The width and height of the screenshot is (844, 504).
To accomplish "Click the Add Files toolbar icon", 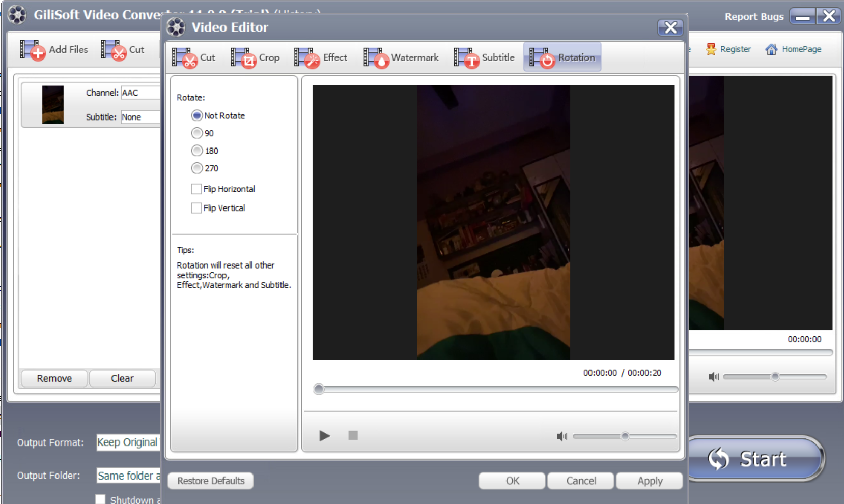I will (x=33, y=50).
